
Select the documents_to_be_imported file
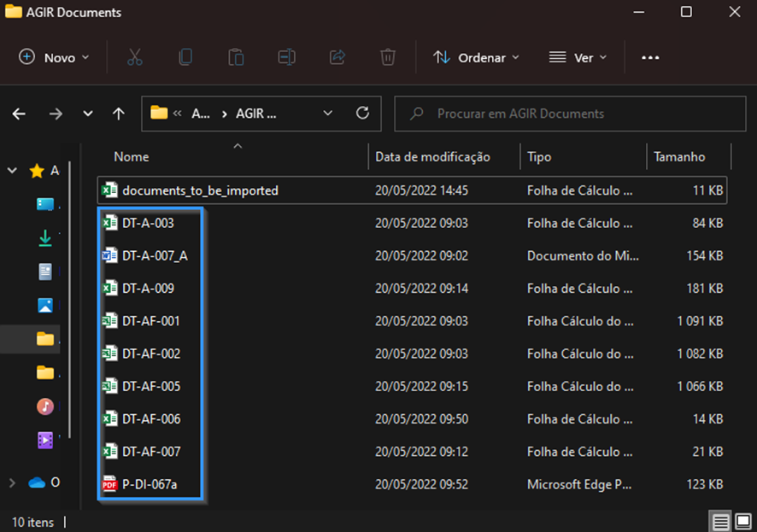[412, 190]
